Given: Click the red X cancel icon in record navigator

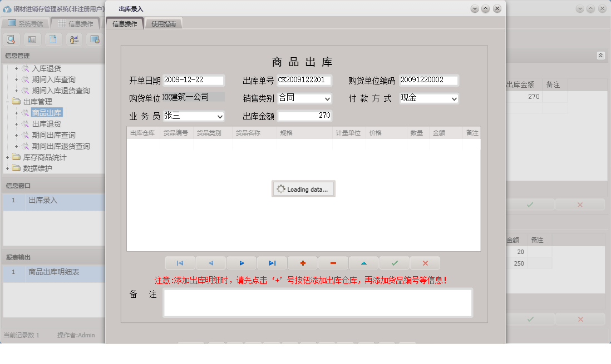Looking at the screenshot, I should pos(425,262).
